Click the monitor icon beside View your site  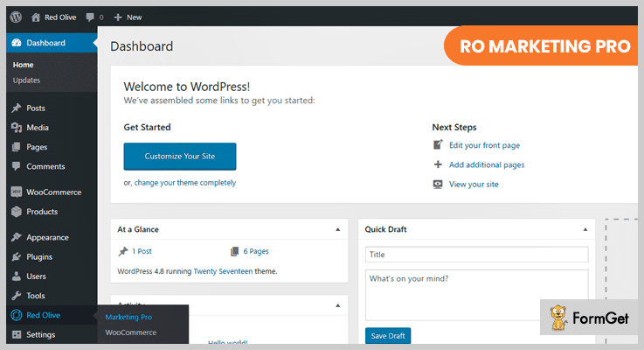(439, 184)
